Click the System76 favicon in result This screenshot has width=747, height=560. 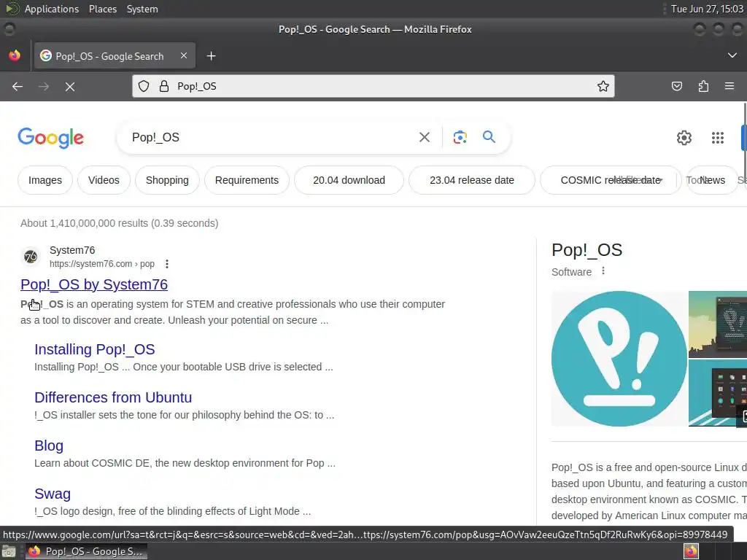[31, 257]
